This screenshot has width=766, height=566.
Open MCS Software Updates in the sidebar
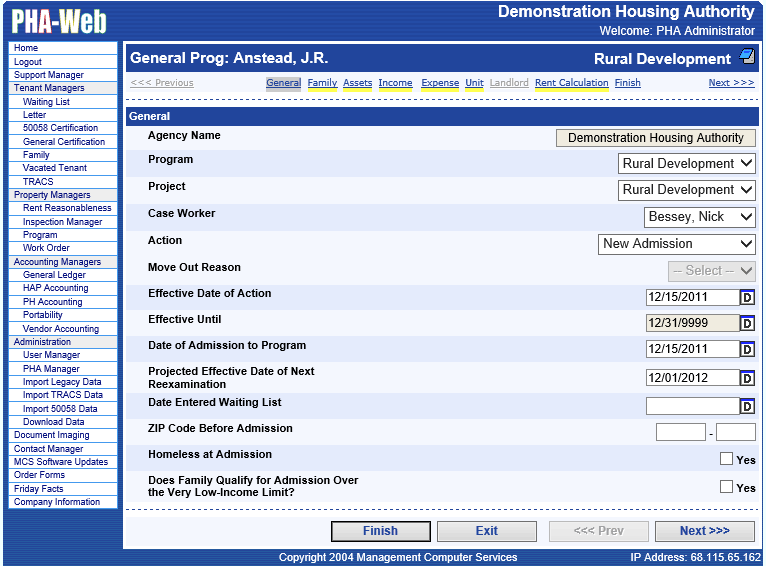click(63, 462)
